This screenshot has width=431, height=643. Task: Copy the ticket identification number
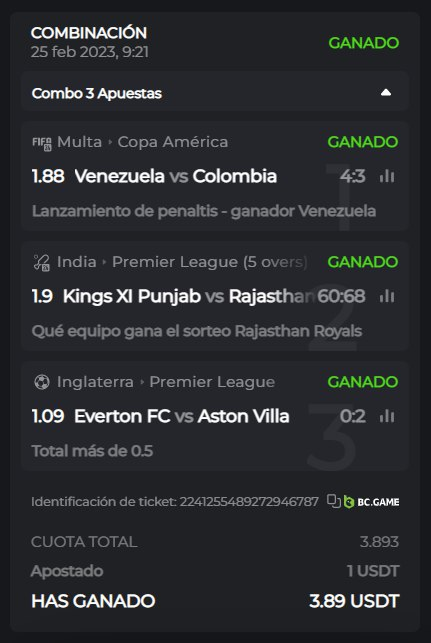[334, 502]
